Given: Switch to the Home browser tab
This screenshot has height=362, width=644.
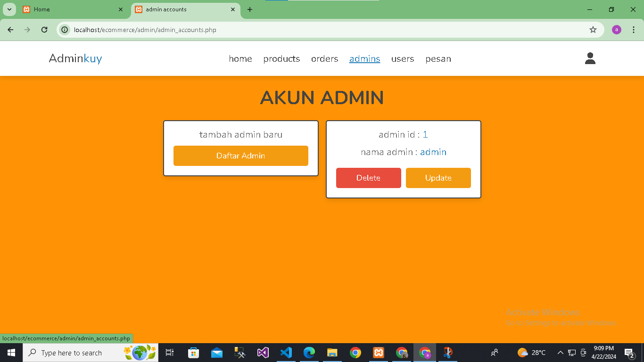Looking at the screenshot, I should 73,9.
